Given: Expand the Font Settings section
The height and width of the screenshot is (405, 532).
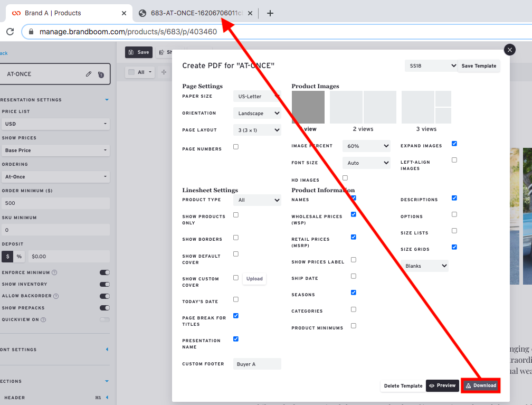Looking at the screenshot, I should click(x=107, y=350).
